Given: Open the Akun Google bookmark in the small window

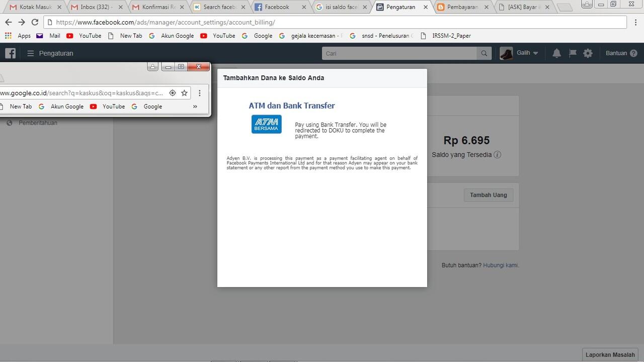Looking at the screenshot, I should click(61, 107).
